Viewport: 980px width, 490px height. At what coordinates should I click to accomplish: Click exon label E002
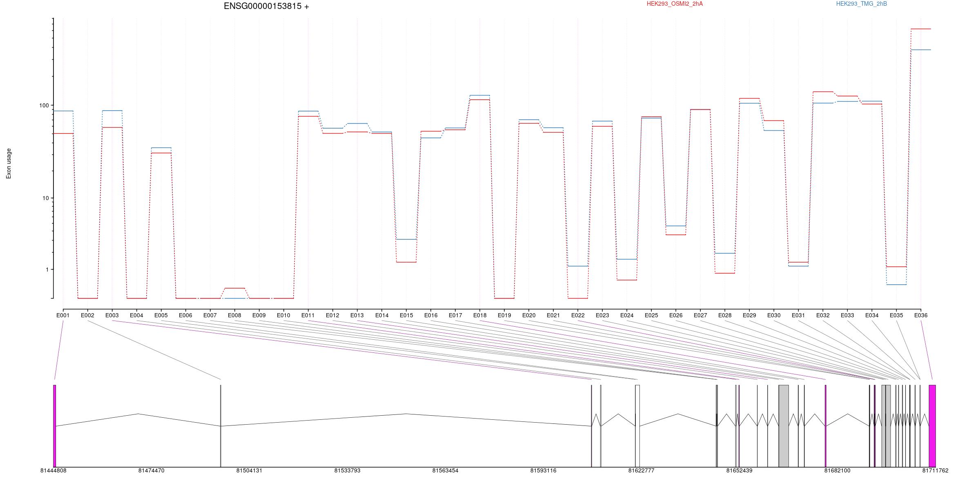[x=87, y=315]
